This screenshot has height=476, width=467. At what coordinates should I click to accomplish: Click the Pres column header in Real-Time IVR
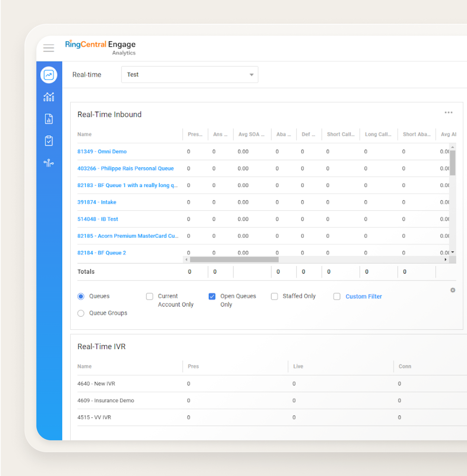pyautogui.click(x=193, y=366)
